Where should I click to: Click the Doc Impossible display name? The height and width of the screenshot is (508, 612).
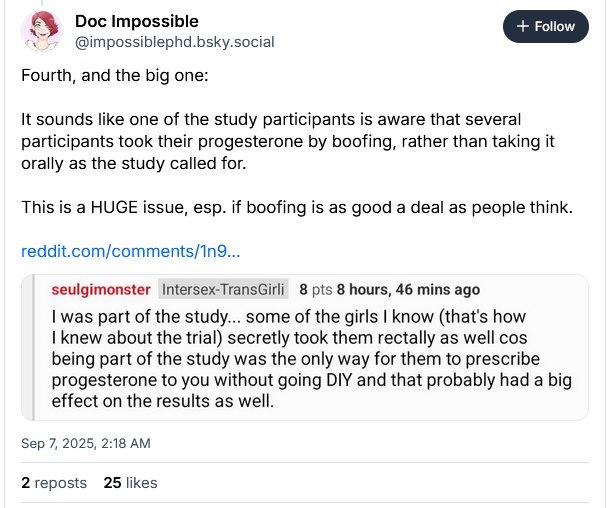point(137,21)
